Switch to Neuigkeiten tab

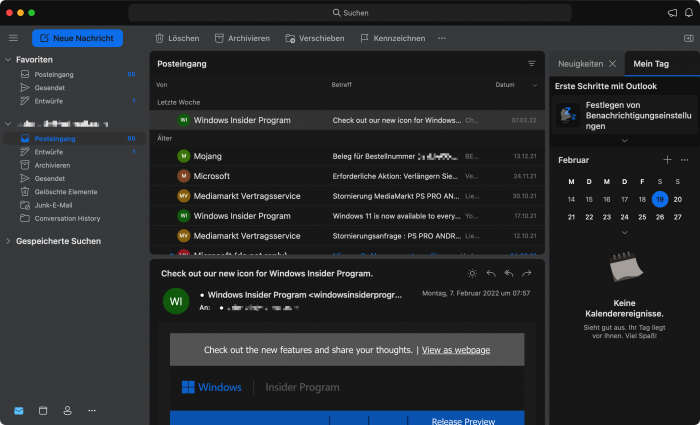pyautogui.click(x=580, y=64)
